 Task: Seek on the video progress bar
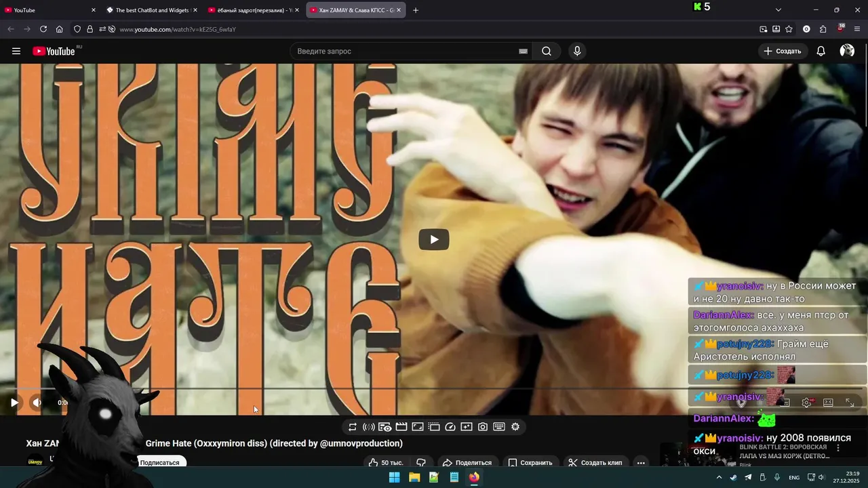434,388
